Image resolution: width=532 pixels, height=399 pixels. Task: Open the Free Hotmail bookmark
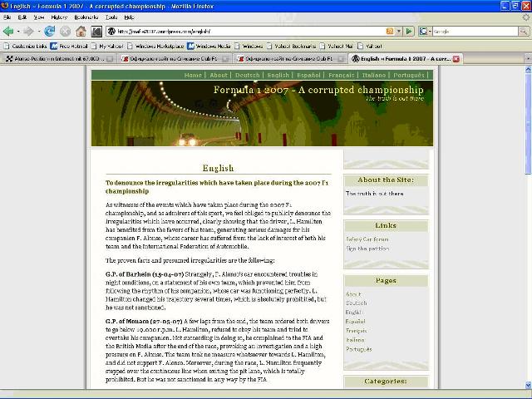click(x=69, y=47)
